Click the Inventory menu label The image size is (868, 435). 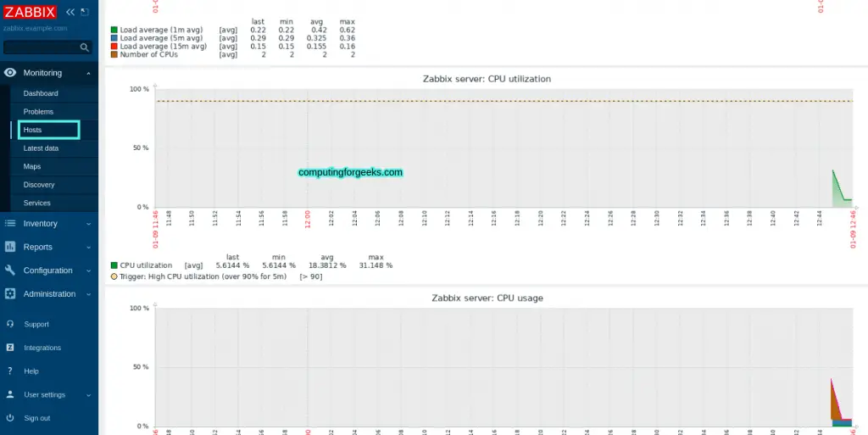(41, 224)
